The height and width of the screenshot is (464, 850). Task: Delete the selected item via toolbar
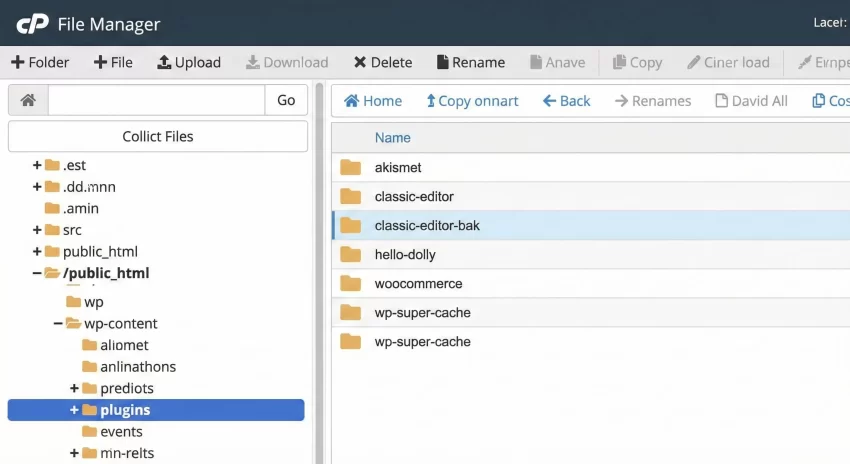point(383,62)
